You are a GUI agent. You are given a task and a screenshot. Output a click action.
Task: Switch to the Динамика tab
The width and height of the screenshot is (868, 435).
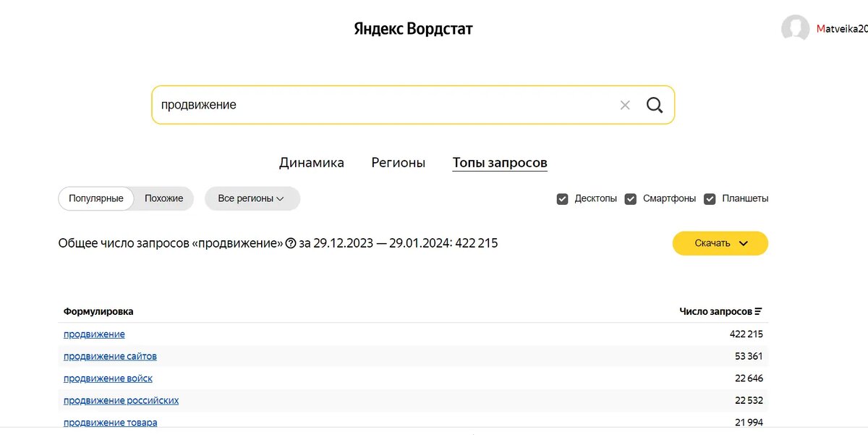point(312,163)
